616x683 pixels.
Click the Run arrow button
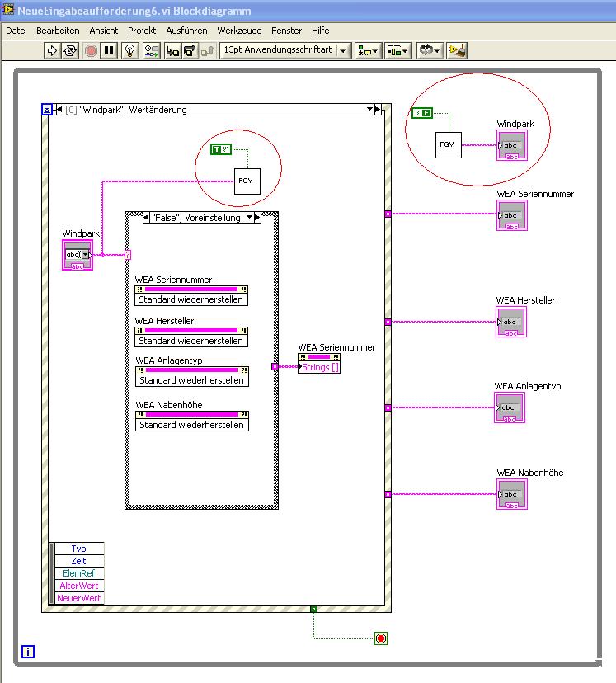coord(52,50)
